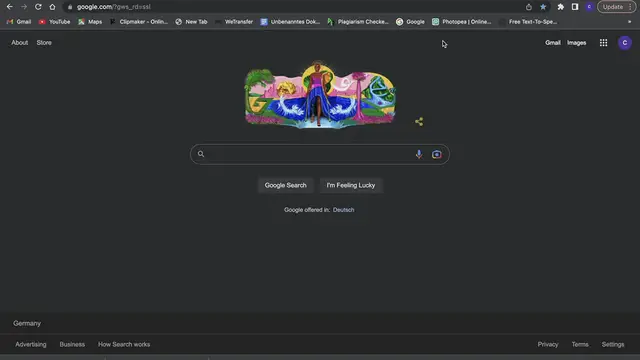
Task: Open the Free Text-To-Speech bookmark
Action: (528, 22)
